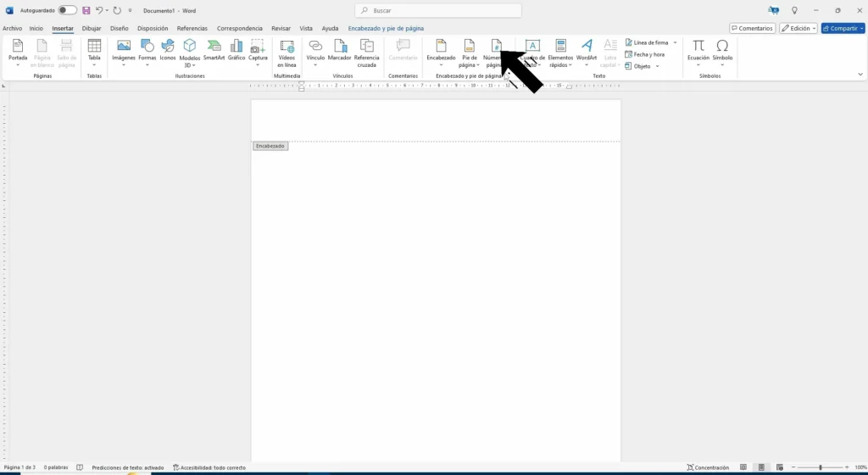The width and height of the screenshot is (868, 475).
Task: Switch to the Ayuda tab
Action: 330,28
